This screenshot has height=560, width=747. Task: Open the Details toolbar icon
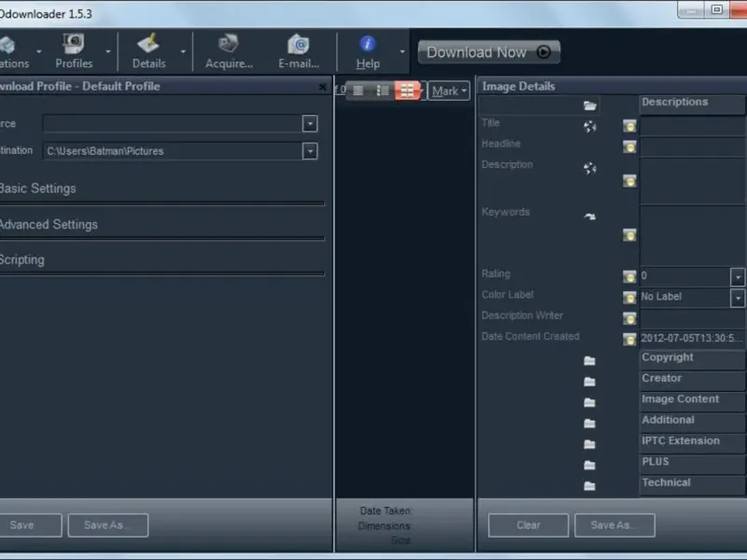click(148, 51)
